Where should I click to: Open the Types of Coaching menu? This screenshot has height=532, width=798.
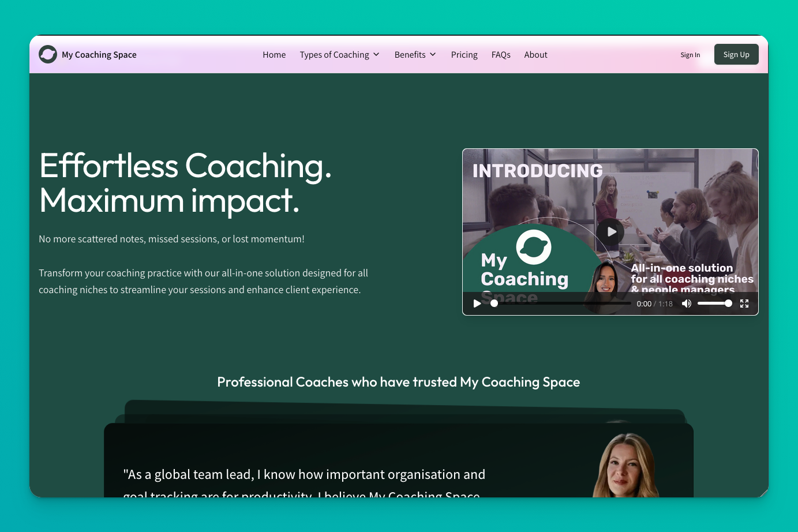pyautogui.click(x=339, y=55)
